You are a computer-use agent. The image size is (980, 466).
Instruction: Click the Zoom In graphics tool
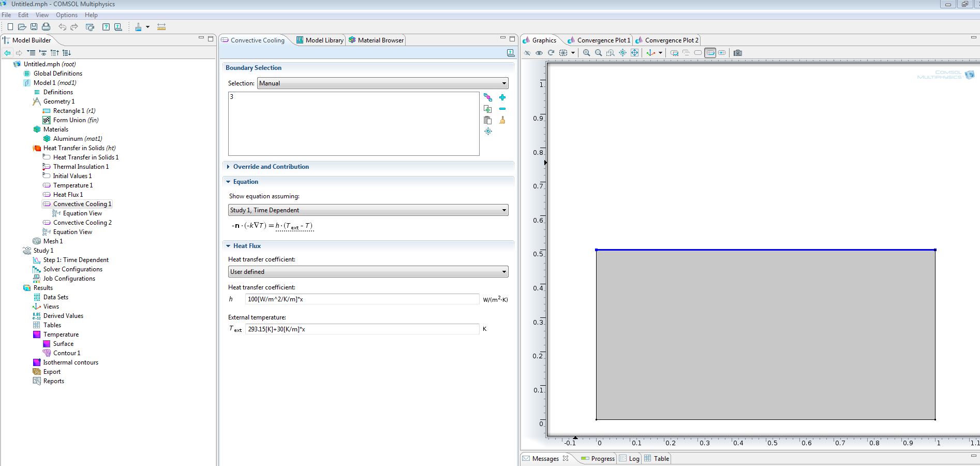pyautogui.click(x=586, y=53)
